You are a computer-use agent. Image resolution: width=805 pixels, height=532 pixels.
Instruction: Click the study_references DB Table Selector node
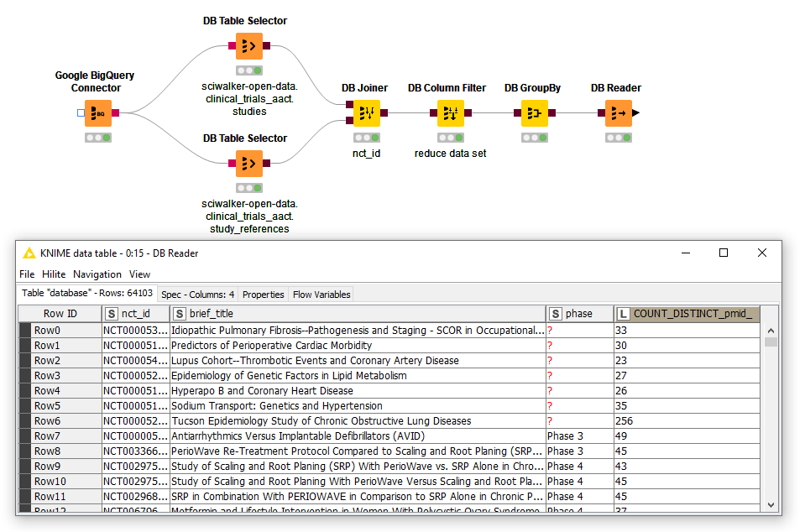249,164
